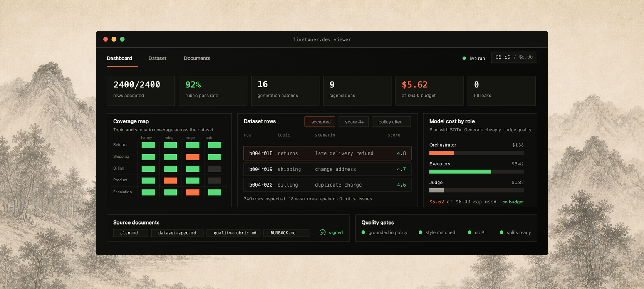Open the Dataset tab
Screen dimensions: 644x289
click(158, 58)
